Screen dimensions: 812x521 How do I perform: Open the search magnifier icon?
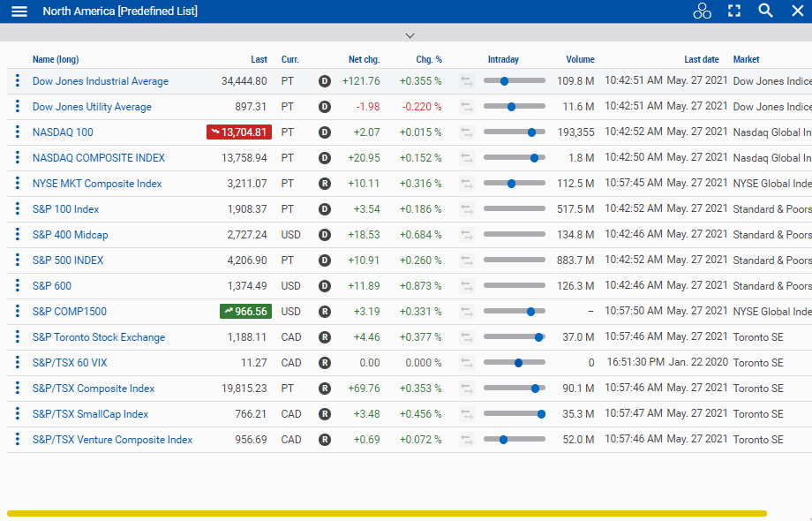coord(765,11)
